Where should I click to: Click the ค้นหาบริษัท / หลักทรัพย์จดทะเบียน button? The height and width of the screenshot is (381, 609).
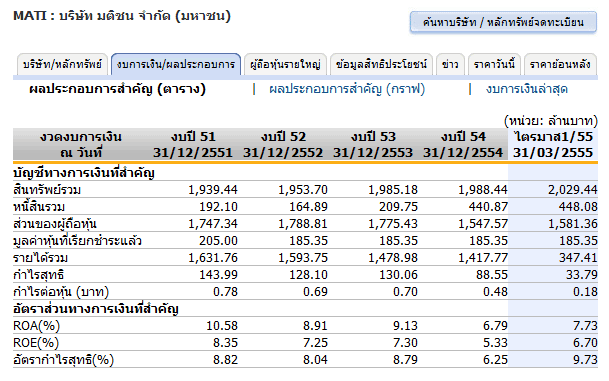(503, 22)
